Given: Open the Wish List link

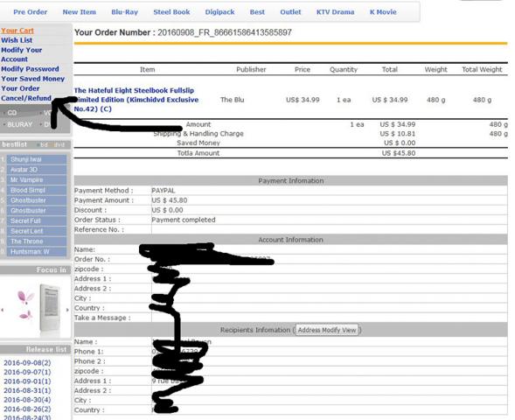Looking at the screenshot, I should tap(17, 40).
